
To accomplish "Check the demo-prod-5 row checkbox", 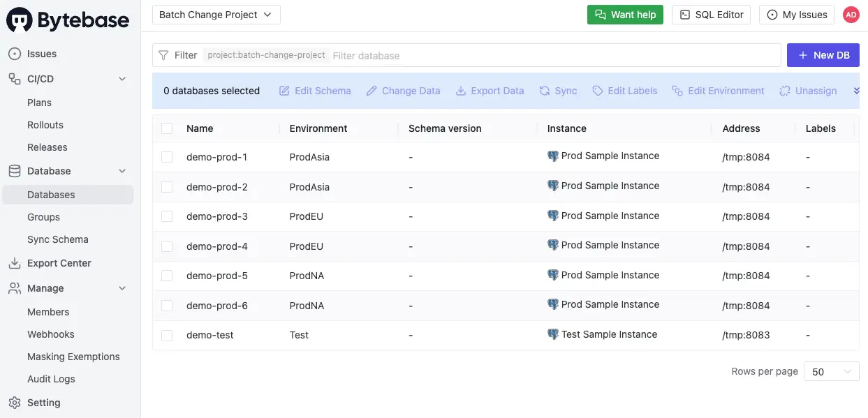I will click(x=167, y=276).
